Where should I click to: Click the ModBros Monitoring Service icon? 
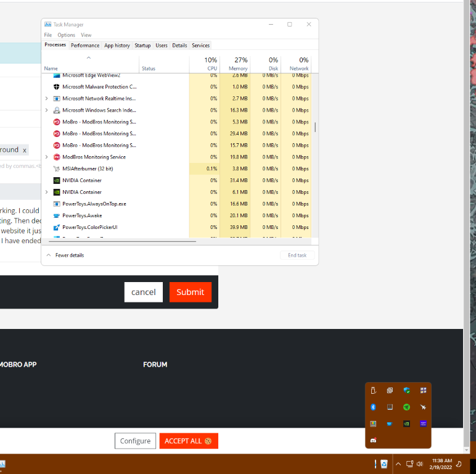click(57, 157)
